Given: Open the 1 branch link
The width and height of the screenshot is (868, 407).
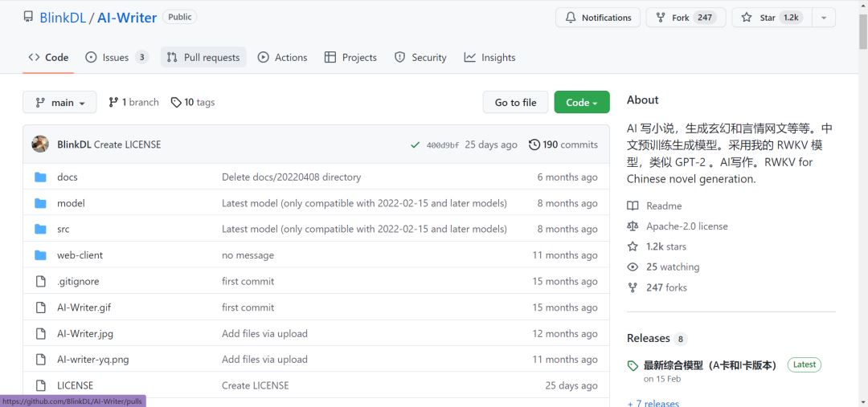Looking at the screenshot, I should [x=134, y=102].
